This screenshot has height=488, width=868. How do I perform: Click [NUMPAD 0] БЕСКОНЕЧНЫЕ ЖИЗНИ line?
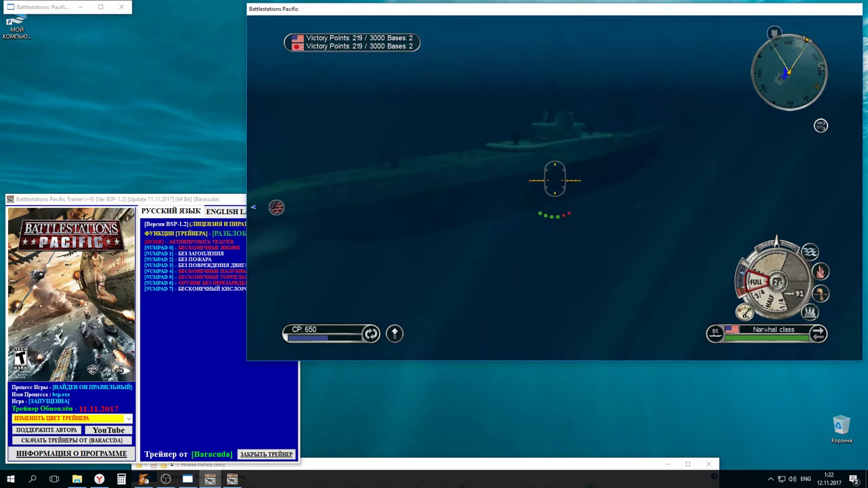tap(192, 248)
